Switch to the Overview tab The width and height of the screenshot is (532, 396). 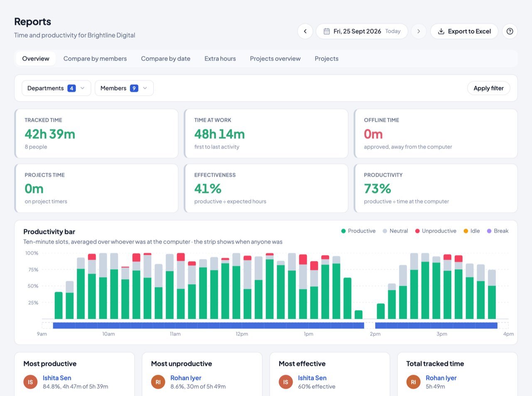coord(36,59)
